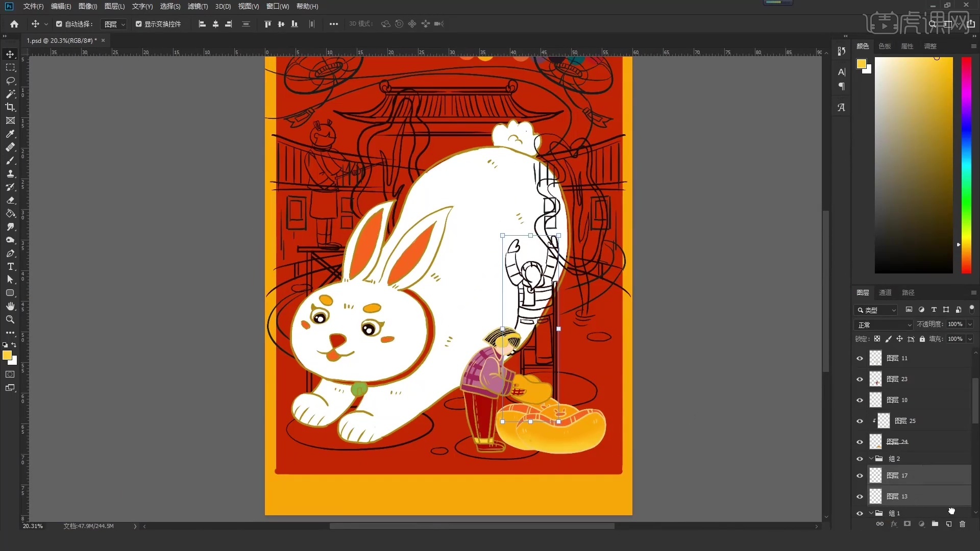Add layer mask from layers panel bottom

(907, 524)
